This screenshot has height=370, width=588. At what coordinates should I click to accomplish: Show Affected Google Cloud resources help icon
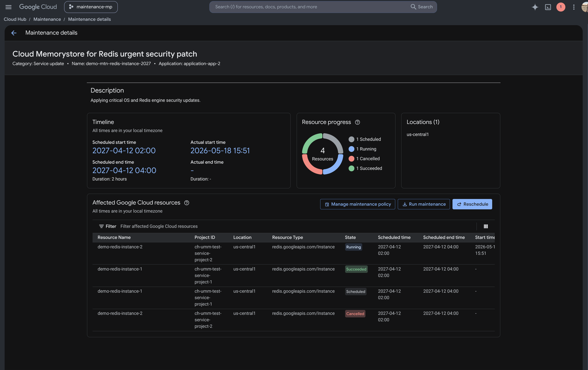(x=187, y=203)
